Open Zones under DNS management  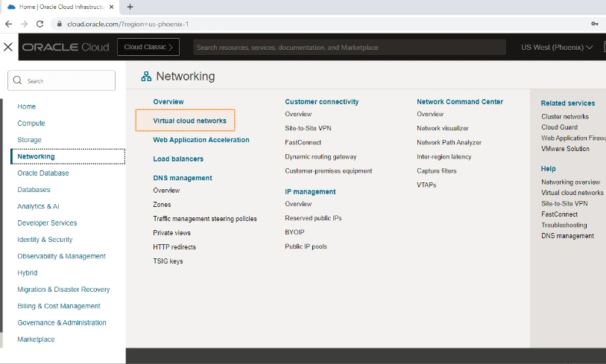[x=162, y=205]
